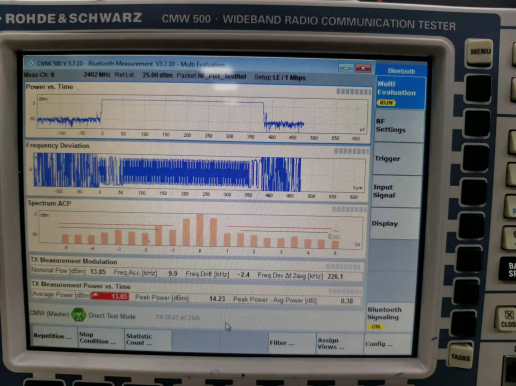Click the Nominal Pow value 13.85
516x386 pixels.
point(98,272)
